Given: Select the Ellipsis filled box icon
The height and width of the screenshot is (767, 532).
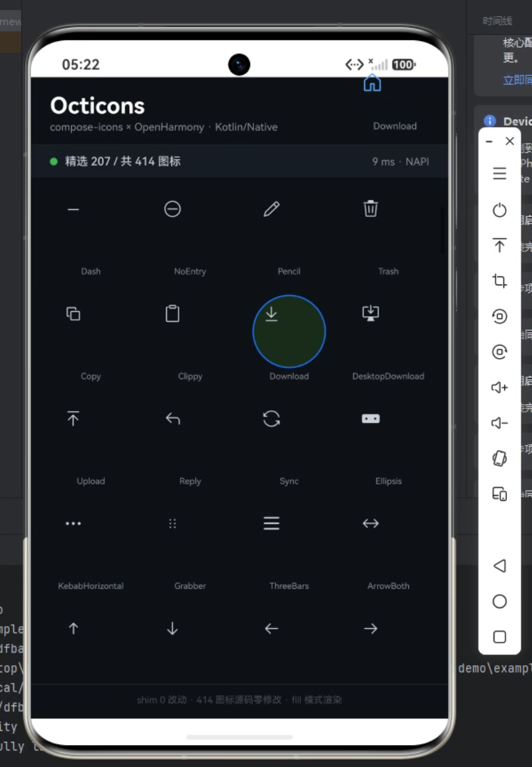Looking at the screenshot, I should tap(371, 419).
